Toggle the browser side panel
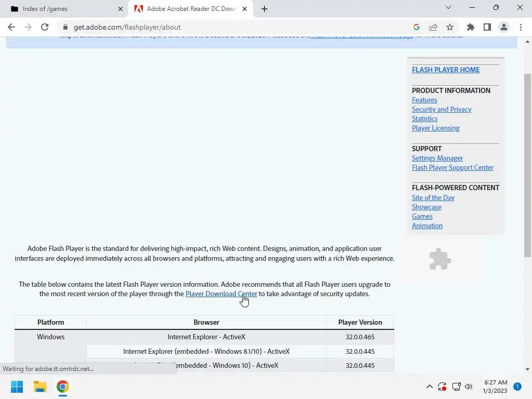 coord(487,27)
